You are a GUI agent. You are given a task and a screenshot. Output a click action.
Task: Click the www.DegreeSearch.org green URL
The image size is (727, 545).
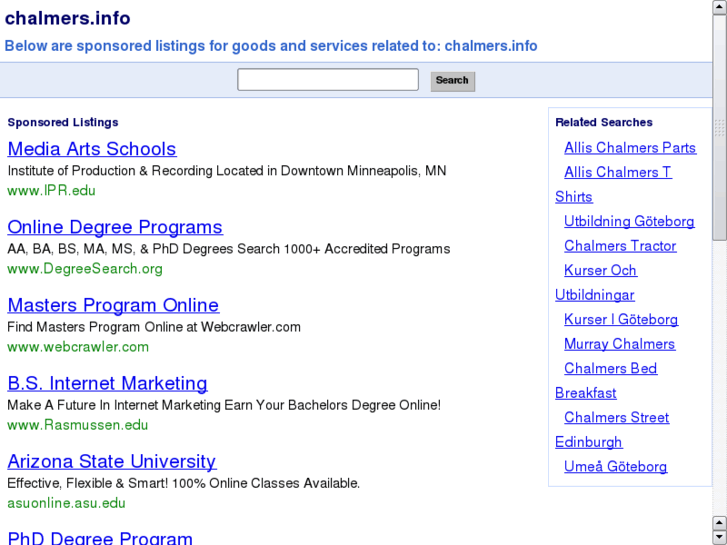[85, 269]
